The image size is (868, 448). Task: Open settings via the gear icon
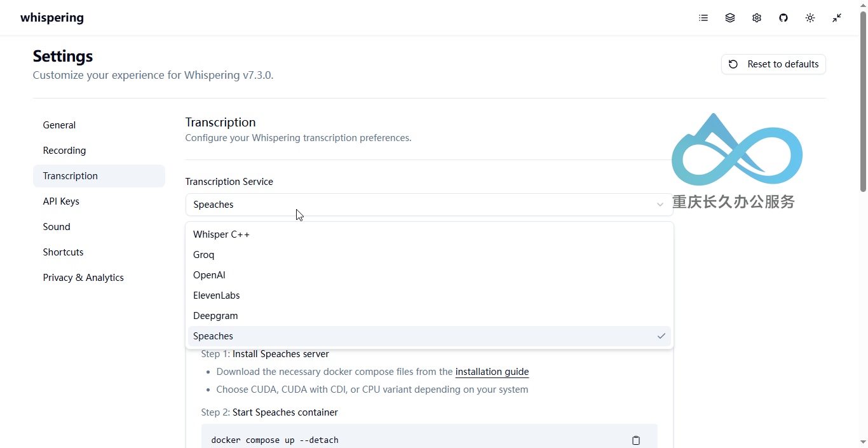pos(757,18)
